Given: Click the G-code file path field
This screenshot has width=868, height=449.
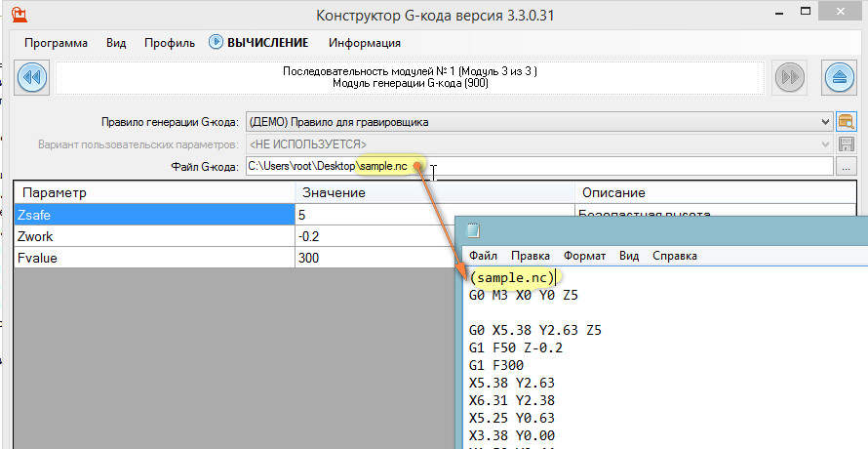Looking at the screenshot, I should click(539, 166).
